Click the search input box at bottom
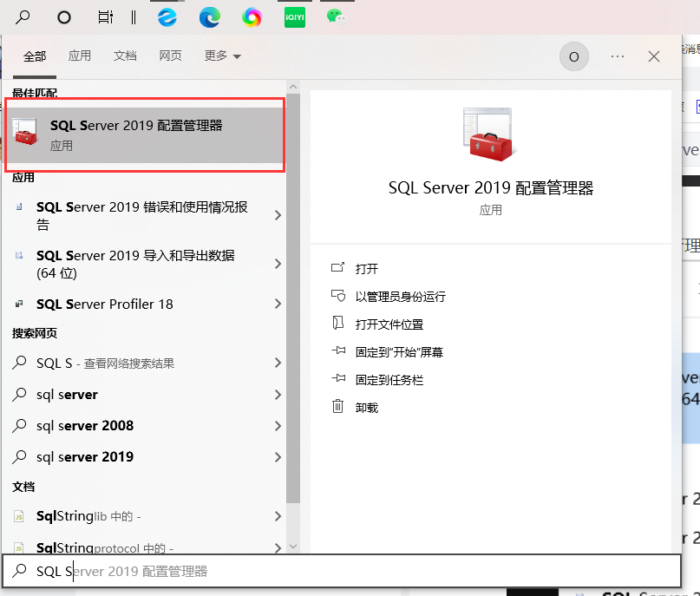This screenshot has width=700, height=596. [x=342, y=571]
